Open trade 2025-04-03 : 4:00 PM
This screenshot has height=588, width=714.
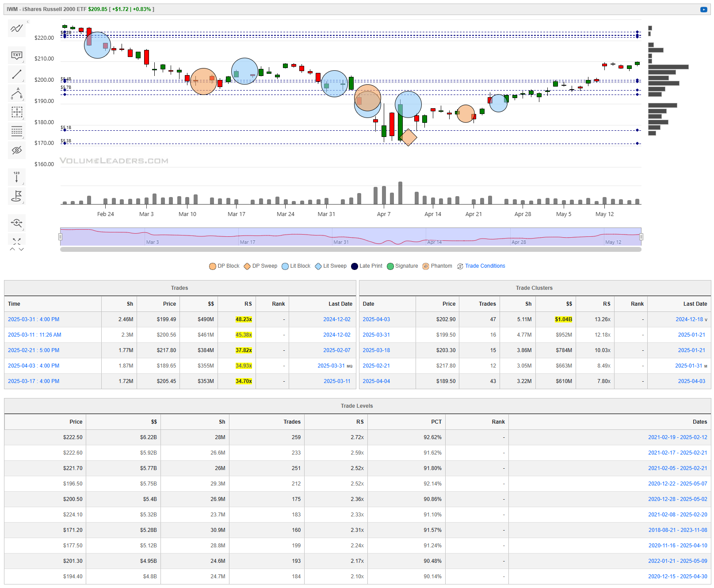click(x=34, y=366)
